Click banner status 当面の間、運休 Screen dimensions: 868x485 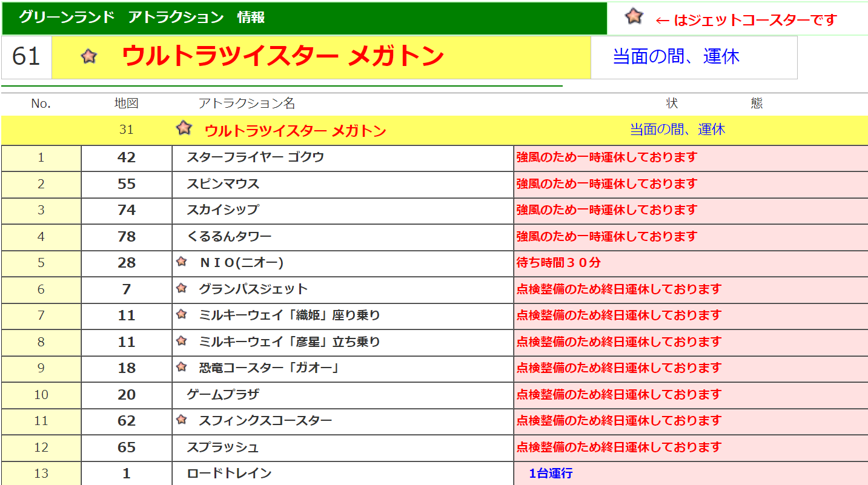click(676, 57)
